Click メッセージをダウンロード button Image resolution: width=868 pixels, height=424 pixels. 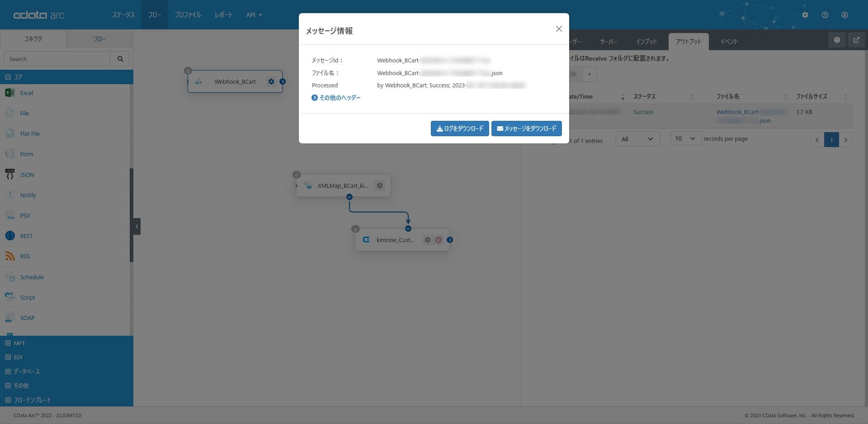tap(527, 129)
